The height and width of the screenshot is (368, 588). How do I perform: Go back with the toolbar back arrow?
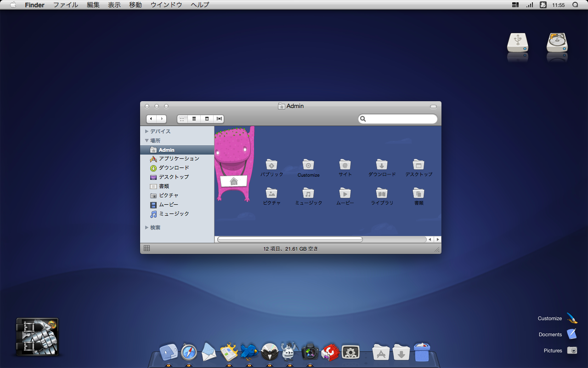[x=151, y=119]
